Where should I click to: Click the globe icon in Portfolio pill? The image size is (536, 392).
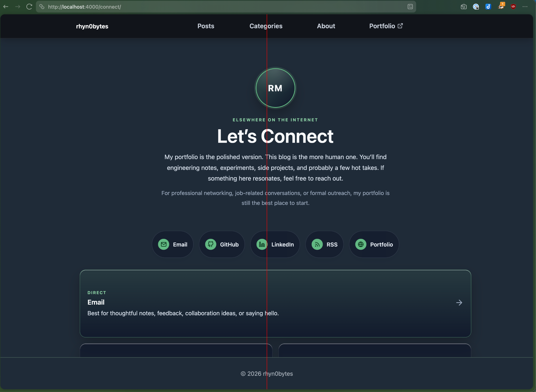[x=361, y=244]
